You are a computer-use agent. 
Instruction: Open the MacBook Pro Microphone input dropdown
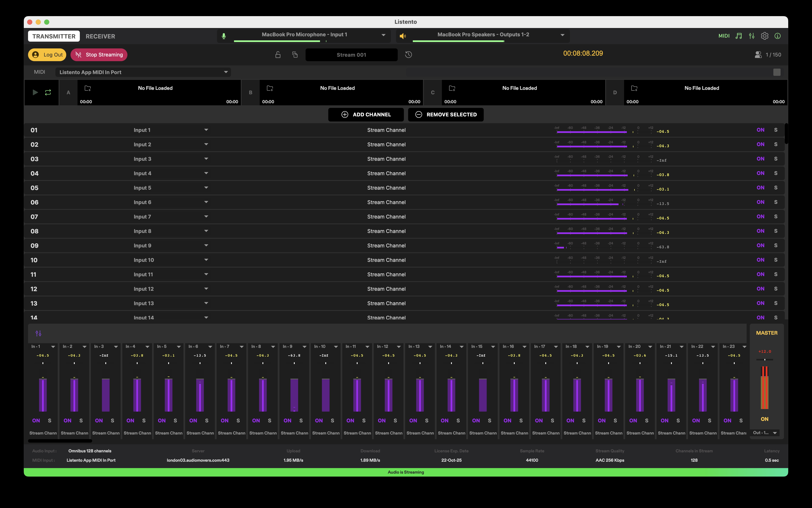coord(383,35)
